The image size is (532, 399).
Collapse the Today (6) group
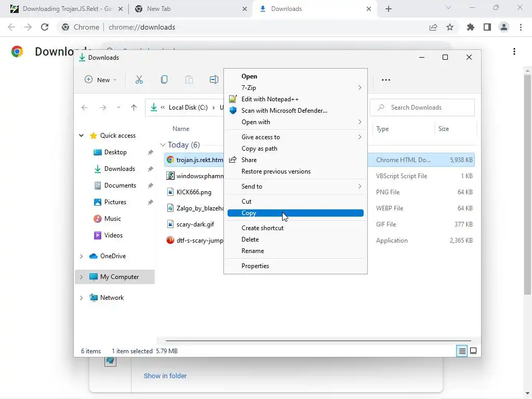pyautogui.click(x=163, y=145)
